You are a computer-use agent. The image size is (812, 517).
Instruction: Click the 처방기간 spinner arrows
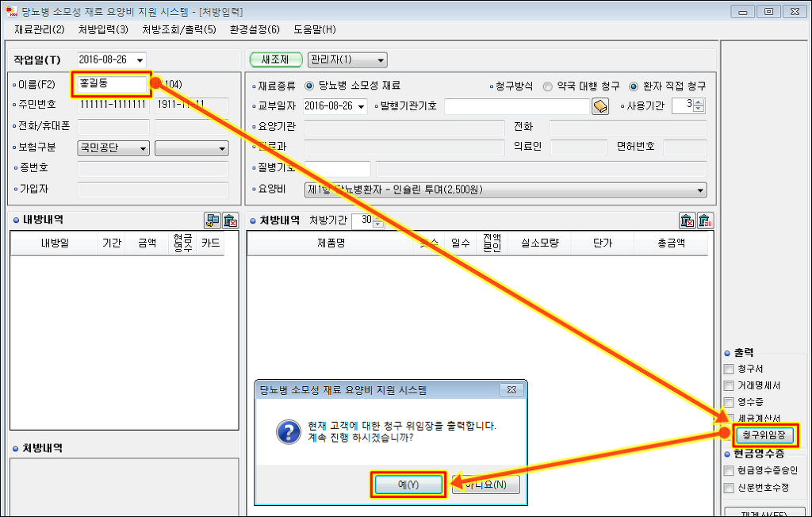[x=377, y=220]
